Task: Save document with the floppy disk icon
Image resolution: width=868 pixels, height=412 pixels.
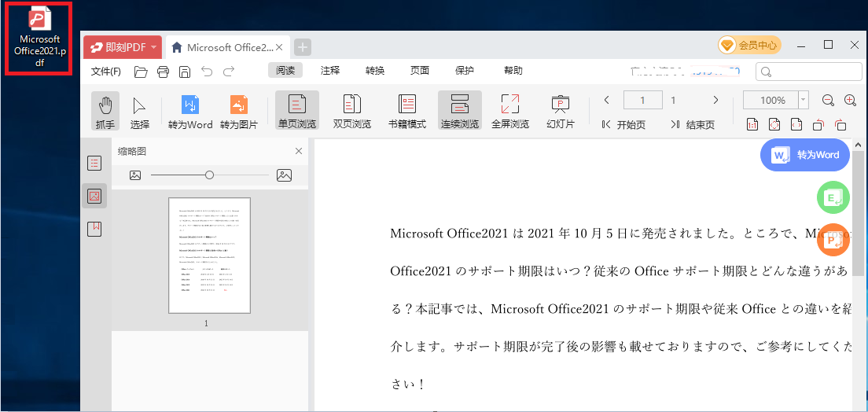Action: [x=185, y=72]
